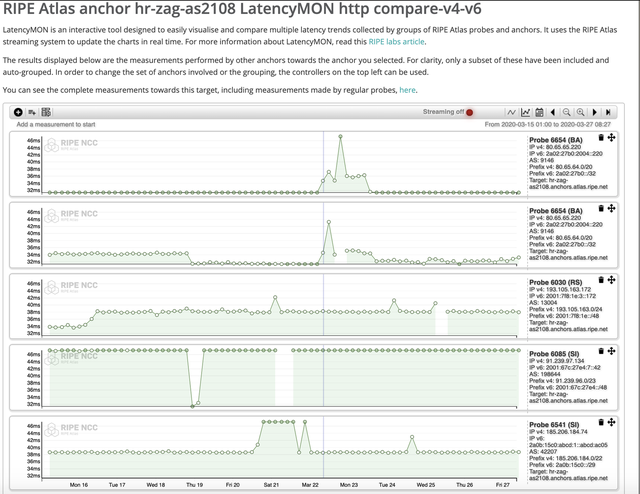Screen dimensions: 640x494
Task: Click the 'Wed 25' axis date label
Action: coord(426,485)
